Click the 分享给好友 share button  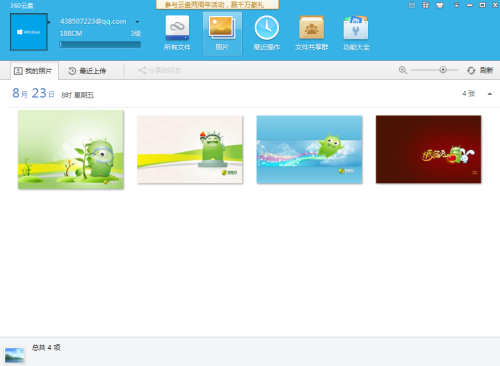[159, 70]
